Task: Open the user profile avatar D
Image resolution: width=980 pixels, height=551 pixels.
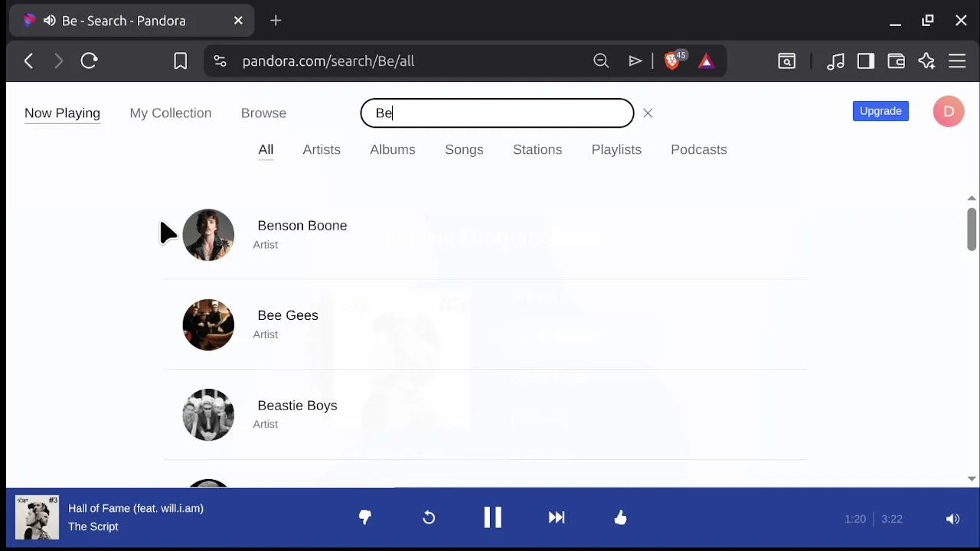Action: (x=949, y=112)
